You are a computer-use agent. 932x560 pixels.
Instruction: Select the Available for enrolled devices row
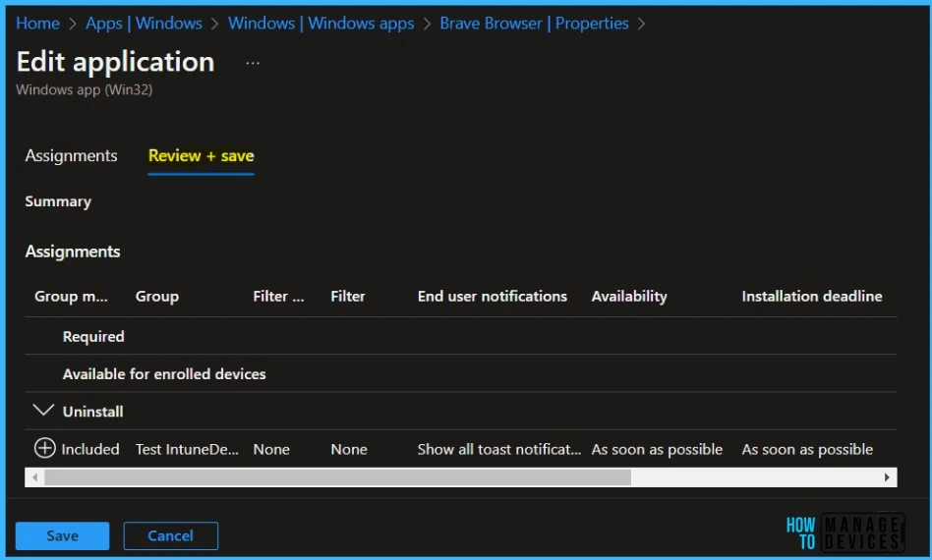461,373
